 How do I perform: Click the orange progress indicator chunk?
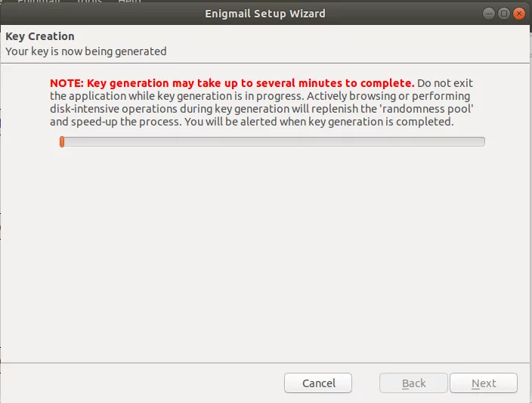62,141
